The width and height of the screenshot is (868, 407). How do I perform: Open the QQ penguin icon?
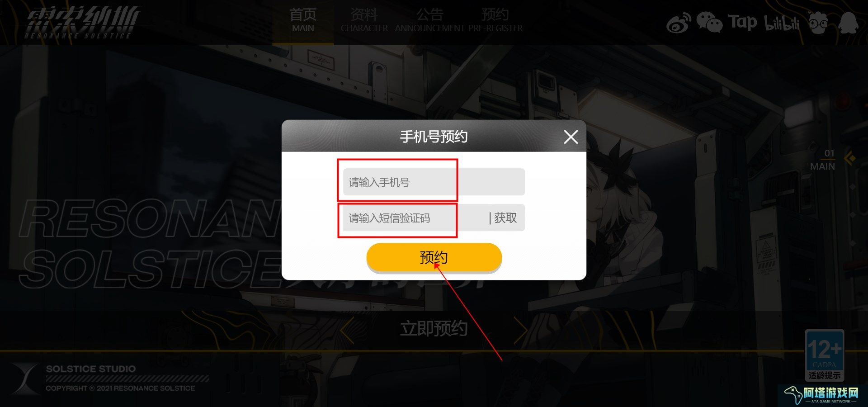(x=848, y=23)
